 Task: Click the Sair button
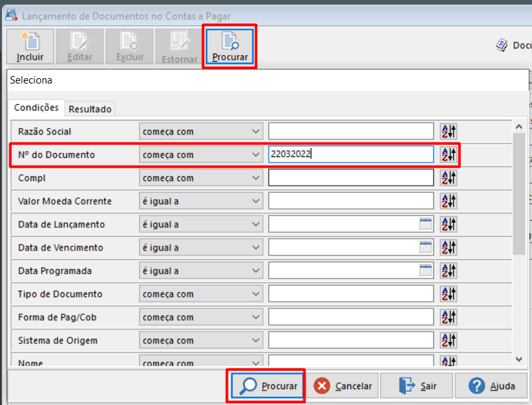[x=417, y=386]
